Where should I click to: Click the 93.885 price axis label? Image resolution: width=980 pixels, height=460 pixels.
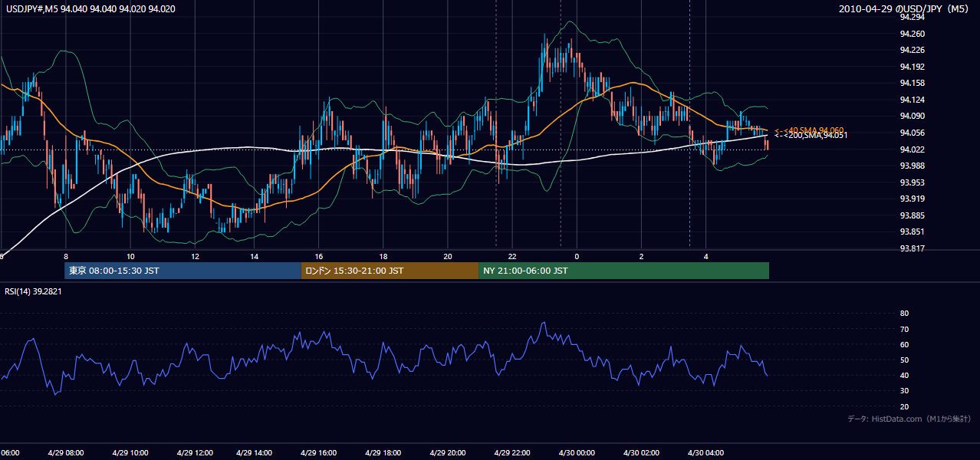coord(913,215)
